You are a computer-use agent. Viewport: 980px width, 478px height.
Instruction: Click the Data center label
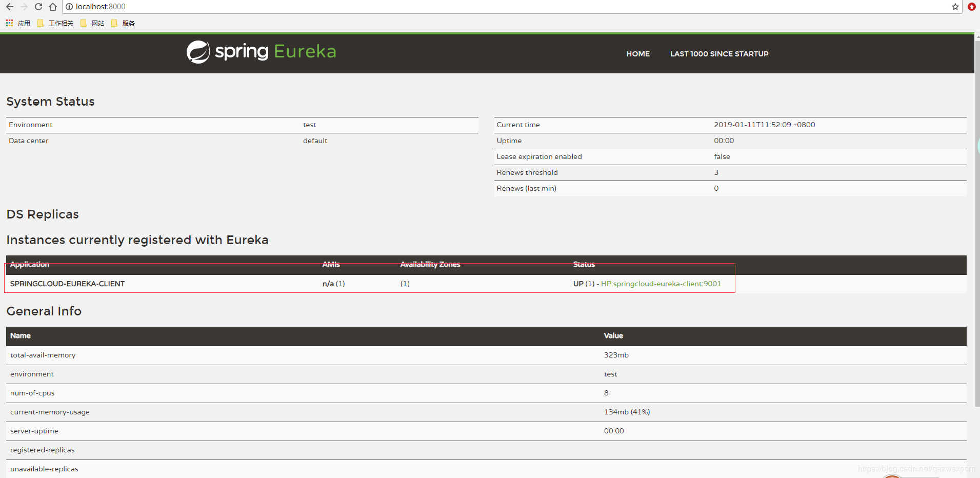click(29, 141)
